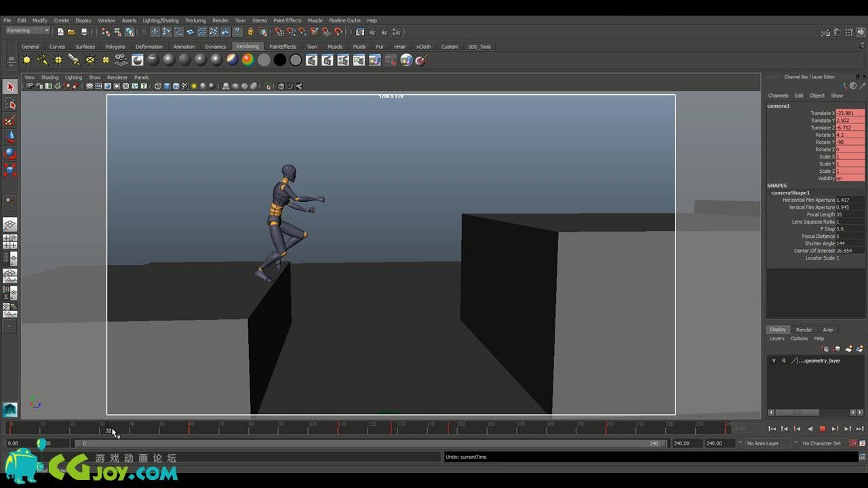Click the Translate X value field

tap(850, 113)
